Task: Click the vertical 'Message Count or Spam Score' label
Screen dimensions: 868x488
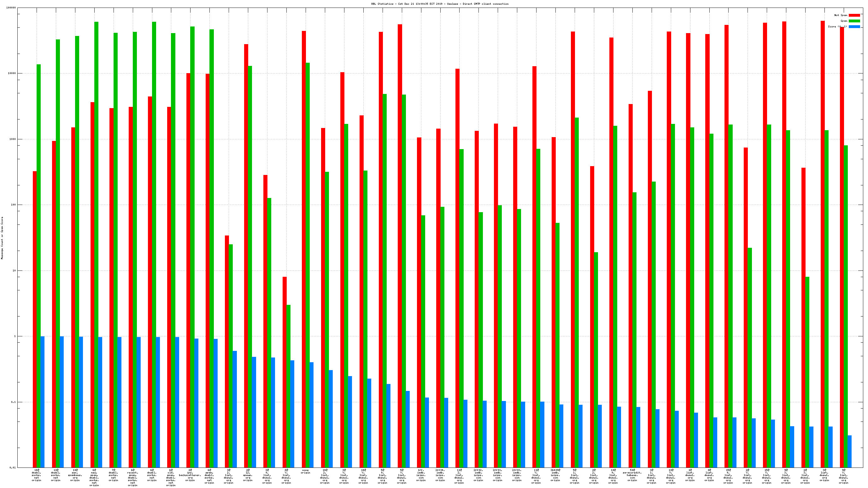Action: click(x=2, y=238)
